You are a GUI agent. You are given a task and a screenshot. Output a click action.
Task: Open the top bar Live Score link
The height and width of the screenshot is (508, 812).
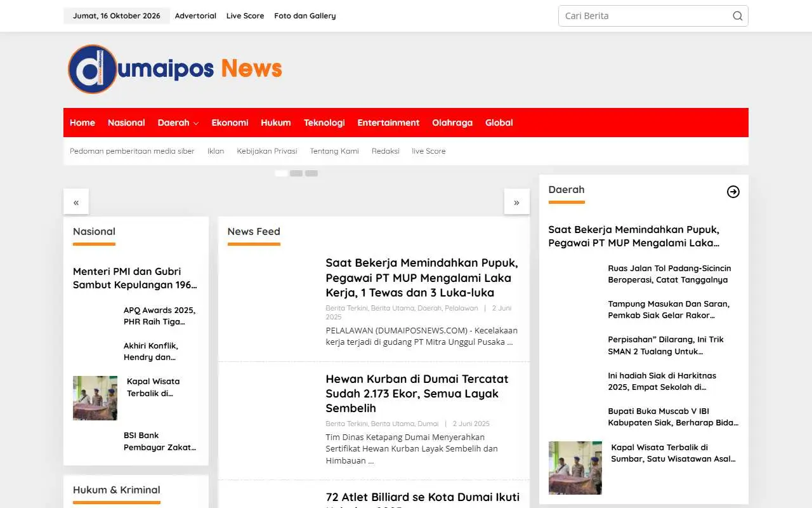click(x=245, y=16)
